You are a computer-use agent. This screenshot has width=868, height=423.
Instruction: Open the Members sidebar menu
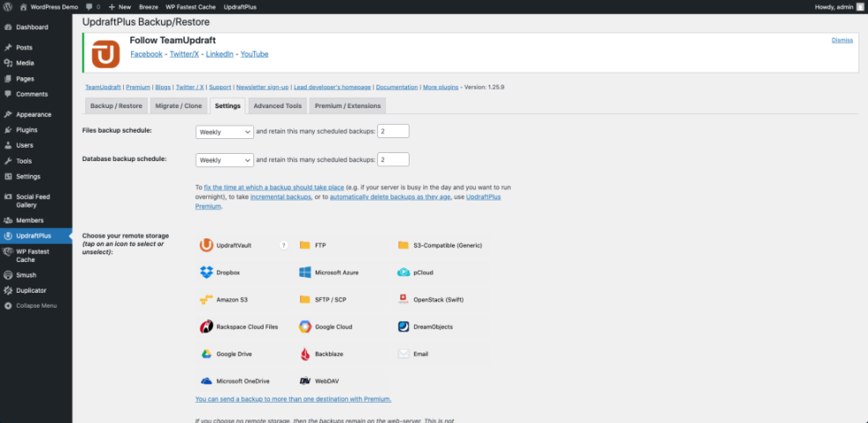pyautogui.click(x=36, y=221)
